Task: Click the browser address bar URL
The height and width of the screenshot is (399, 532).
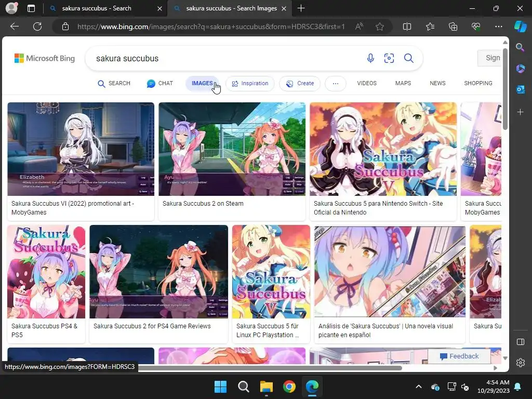Action: pyautogui.click(x=211, y=26)
